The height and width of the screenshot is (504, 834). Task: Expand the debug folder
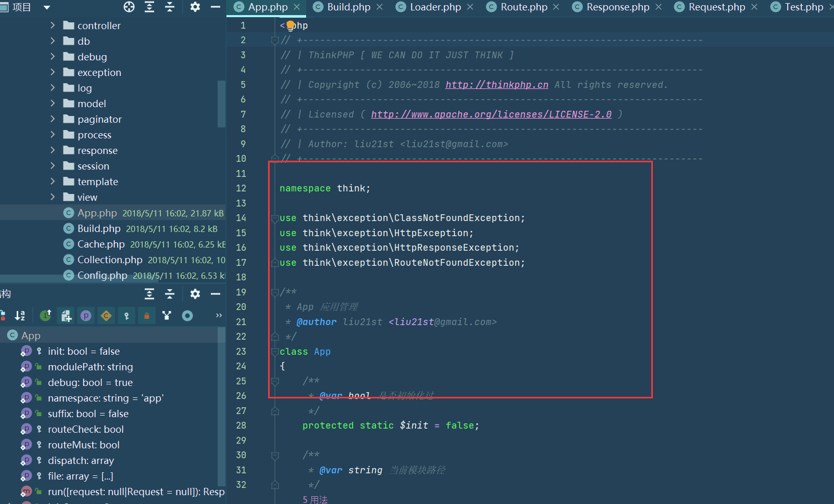point(53,56)
